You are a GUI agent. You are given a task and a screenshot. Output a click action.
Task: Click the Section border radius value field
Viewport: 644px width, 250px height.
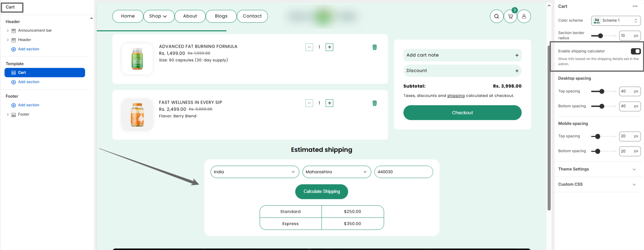tap(630, 36)
